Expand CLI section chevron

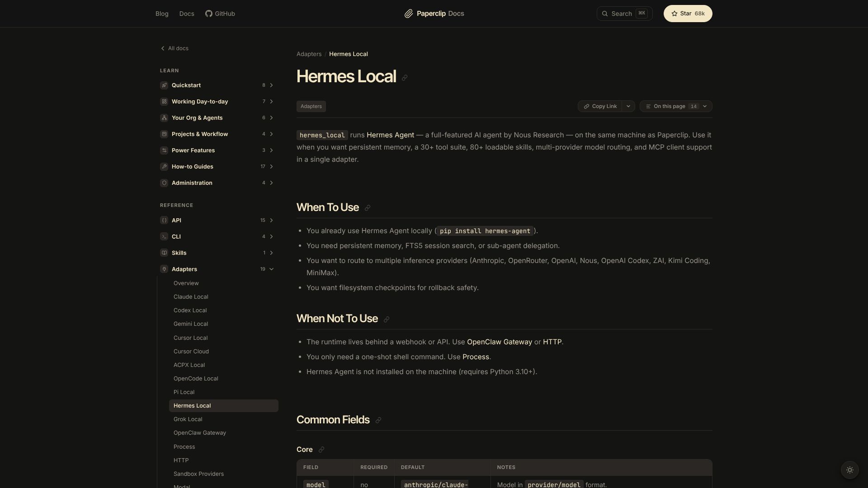click(271, 237)
